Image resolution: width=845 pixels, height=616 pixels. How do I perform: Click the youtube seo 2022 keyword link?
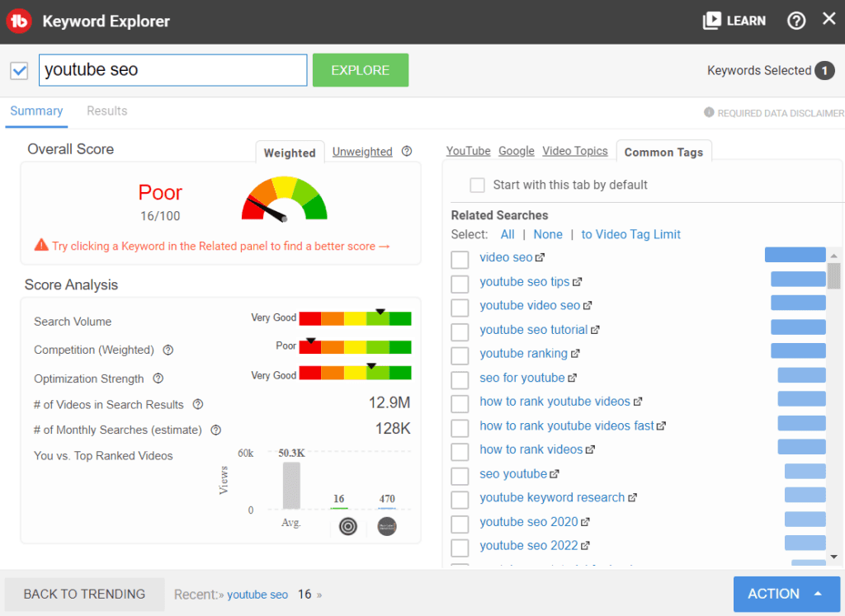529,545
